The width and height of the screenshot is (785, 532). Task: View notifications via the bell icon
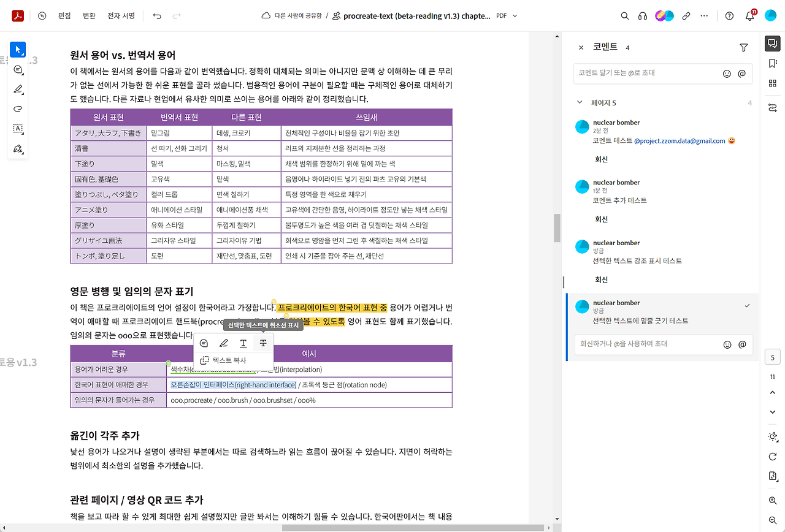pos(749,16)
